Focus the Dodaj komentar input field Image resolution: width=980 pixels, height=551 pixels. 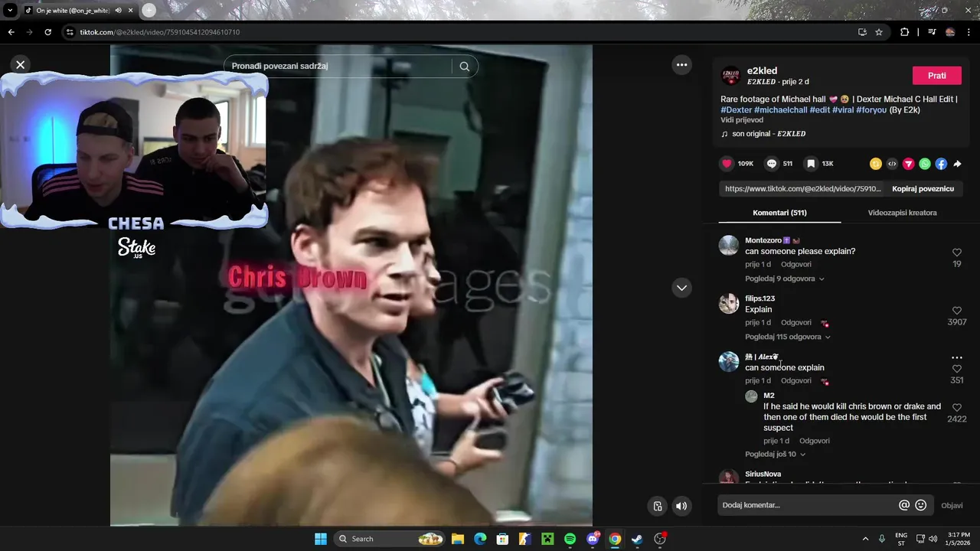807,505
